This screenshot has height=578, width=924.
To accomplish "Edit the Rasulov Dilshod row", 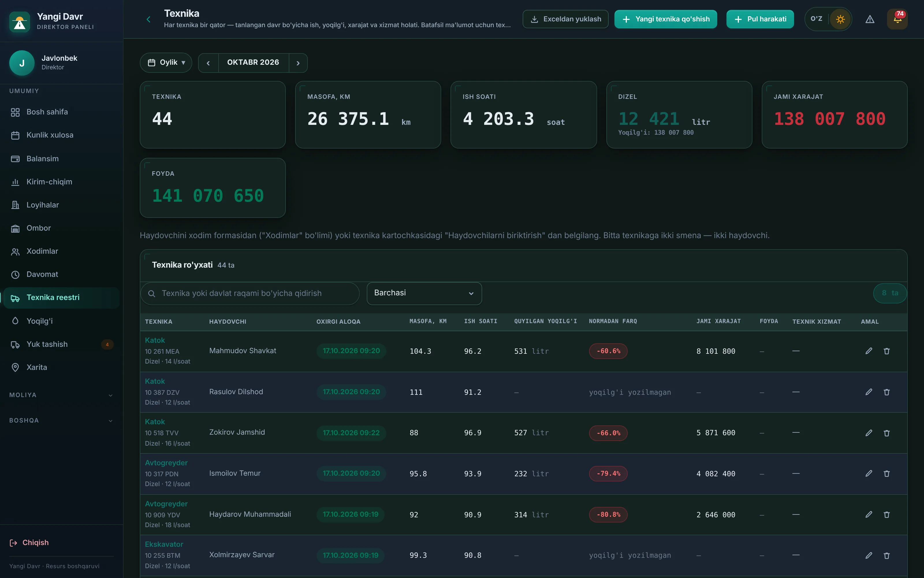I will 869,392.
